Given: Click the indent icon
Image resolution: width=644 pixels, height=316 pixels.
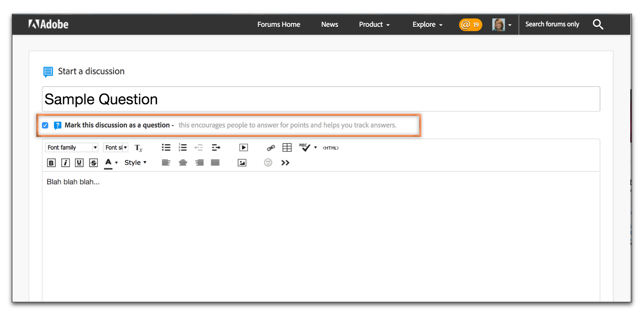Looking at the screenshot, I should tap(216, 147).
